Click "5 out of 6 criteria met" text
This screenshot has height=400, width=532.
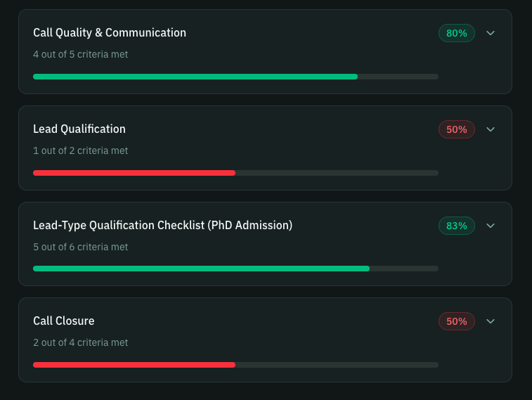click(81, 247)
